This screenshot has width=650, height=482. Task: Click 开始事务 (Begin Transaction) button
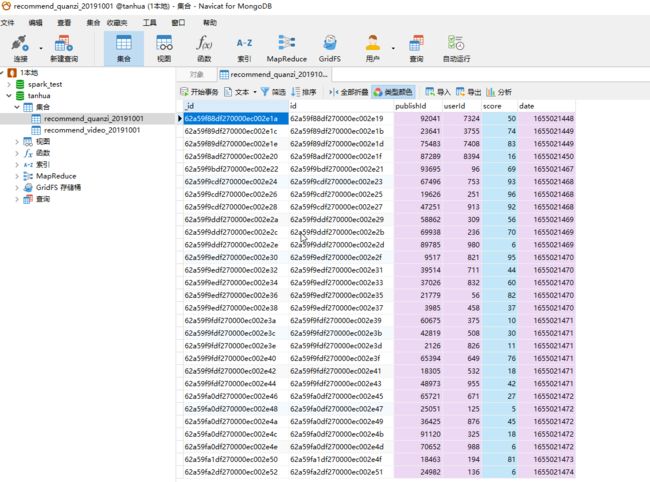pos(199,92)
